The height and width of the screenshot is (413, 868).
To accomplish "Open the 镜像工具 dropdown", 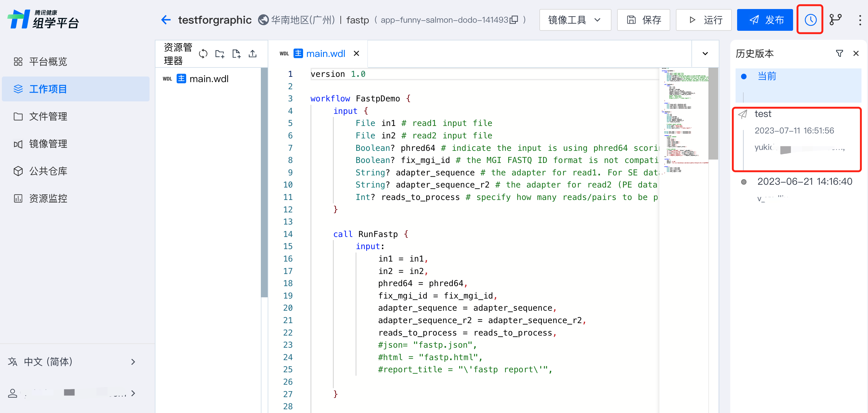I will [x=575, y=20].
